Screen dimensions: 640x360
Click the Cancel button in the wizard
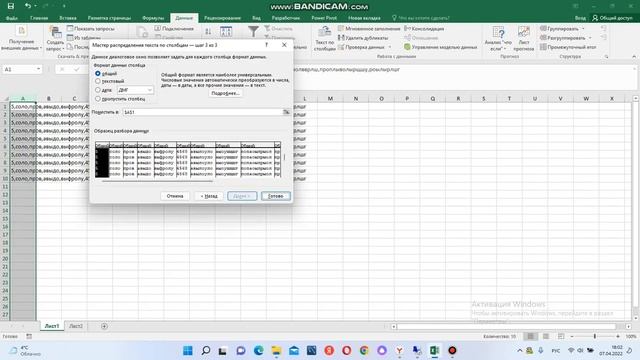175,196
